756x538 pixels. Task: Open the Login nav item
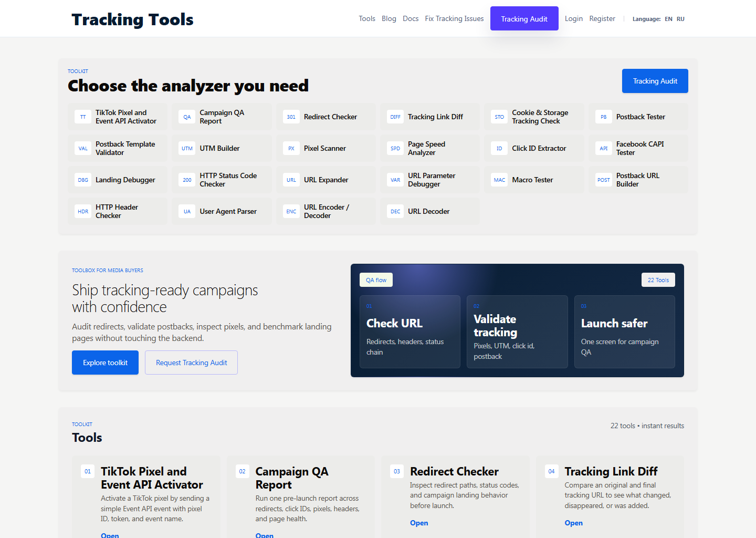tap(574, 18)
